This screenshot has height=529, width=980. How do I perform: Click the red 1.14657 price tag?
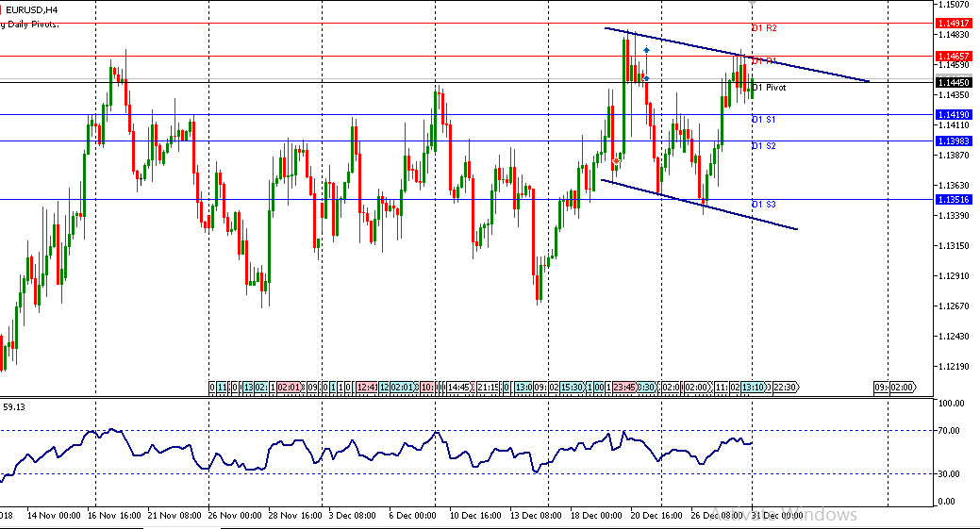pyautogui.click(x=955, y=56)
